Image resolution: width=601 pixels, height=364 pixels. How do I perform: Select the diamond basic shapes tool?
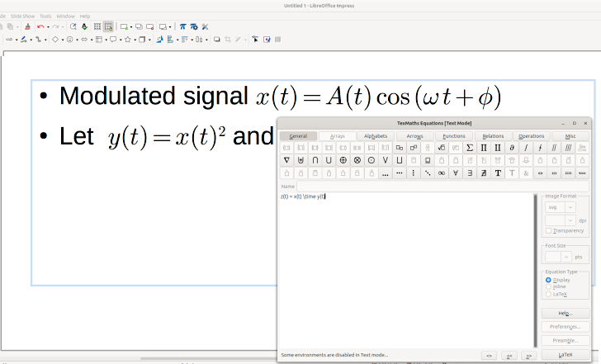point(55,39)
